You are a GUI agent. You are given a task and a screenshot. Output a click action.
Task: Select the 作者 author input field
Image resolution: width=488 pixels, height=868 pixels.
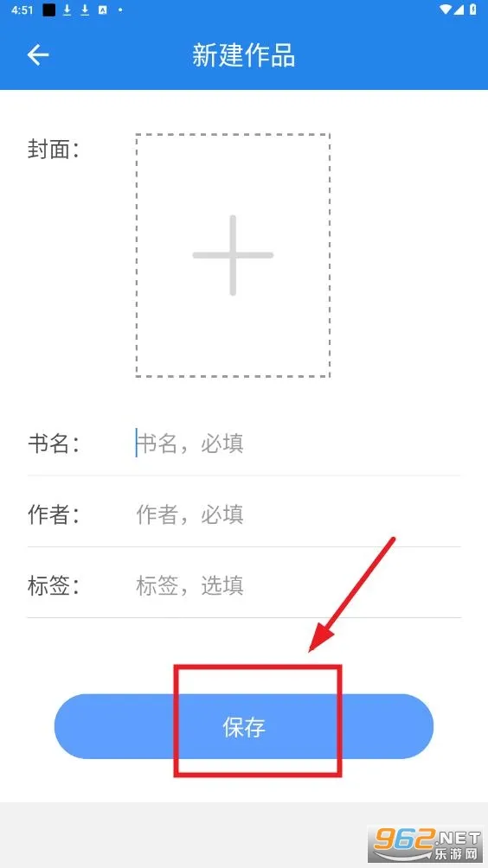(298, 514)
